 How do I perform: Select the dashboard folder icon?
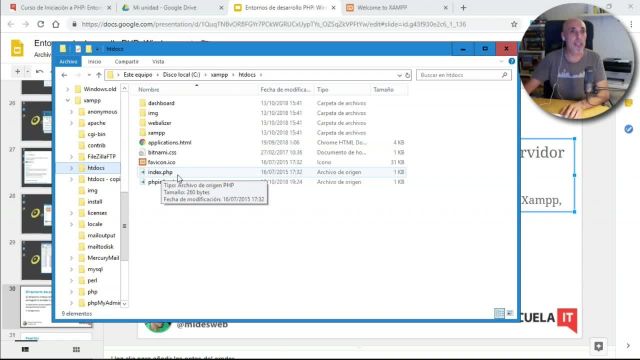click(142, 103)
